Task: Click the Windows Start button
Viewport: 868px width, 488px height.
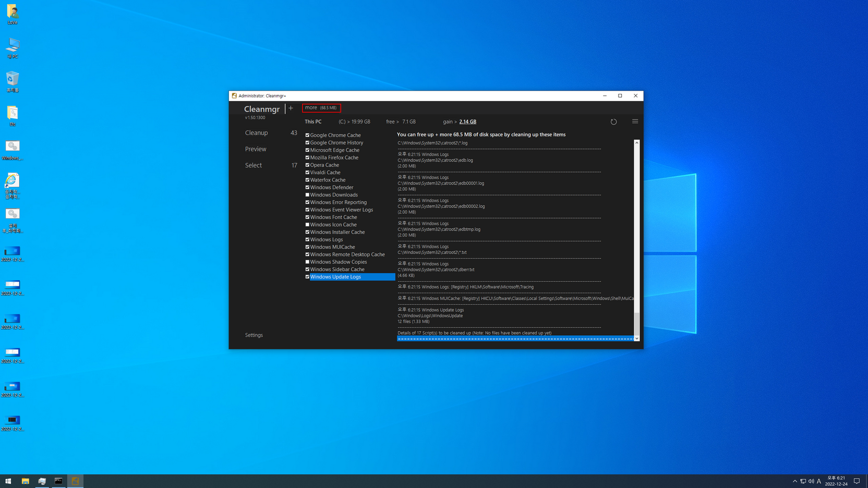Action: coord(8,481)
